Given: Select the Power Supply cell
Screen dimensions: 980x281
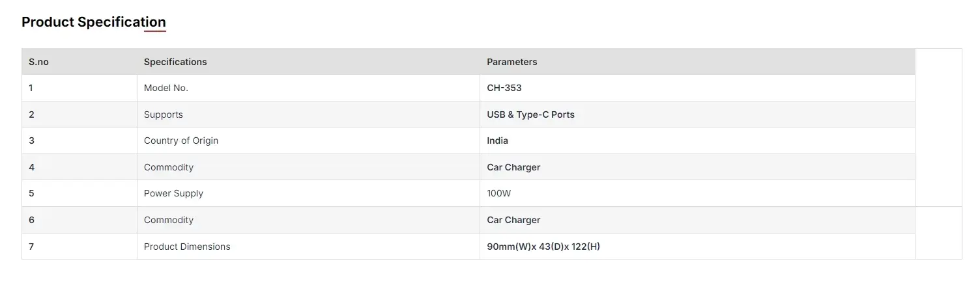Looking at the screenshot, I should tap(308, 193).
